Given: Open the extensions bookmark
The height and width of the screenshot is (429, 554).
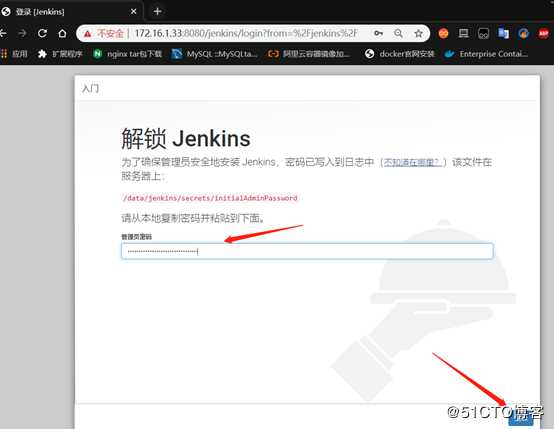Looking at the screenshot, I should coord(60,54).
